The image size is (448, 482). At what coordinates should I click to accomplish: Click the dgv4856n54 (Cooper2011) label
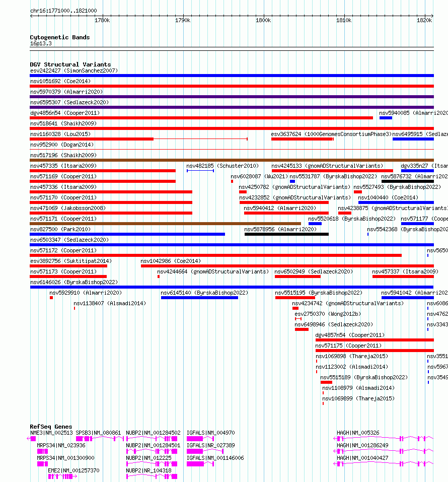(65, 113)
